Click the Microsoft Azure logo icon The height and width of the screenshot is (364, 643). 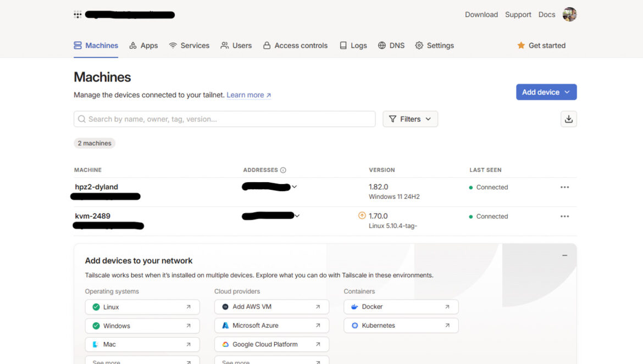coord(225,326)
